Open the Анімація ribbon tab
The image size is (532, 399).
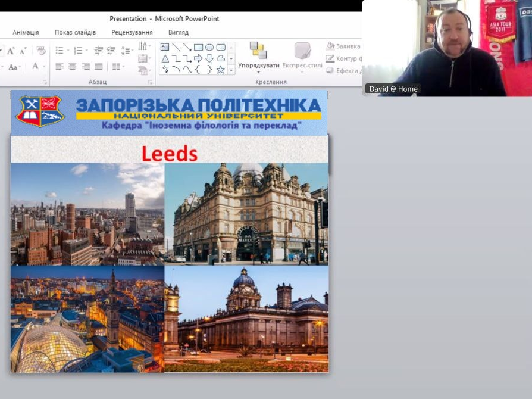26,32
